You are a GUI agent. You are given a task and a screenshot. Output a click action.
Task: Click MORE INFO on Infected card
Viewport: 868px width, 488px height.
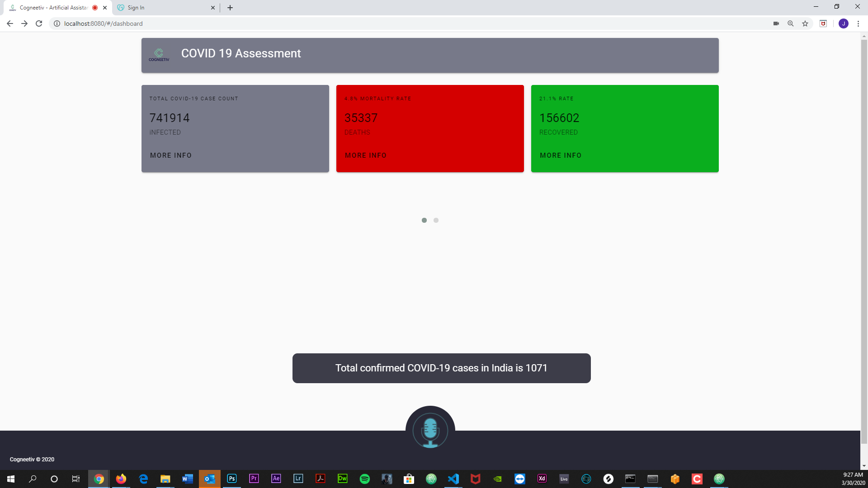click(171, 155)
